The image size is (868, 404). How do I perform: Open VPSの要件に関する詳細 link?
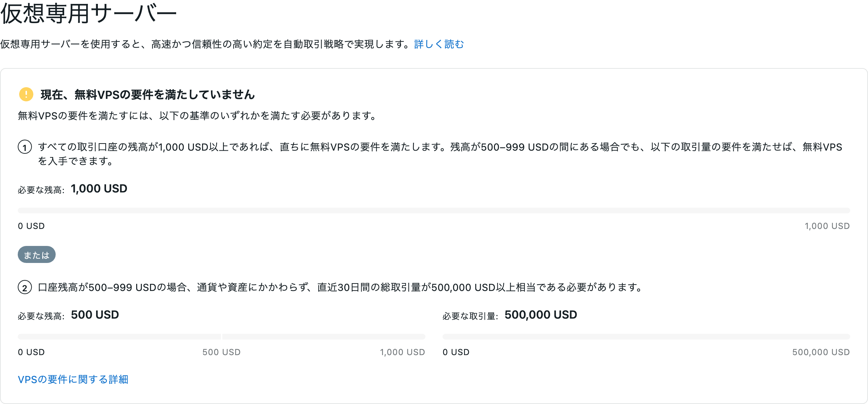(73, 380)
